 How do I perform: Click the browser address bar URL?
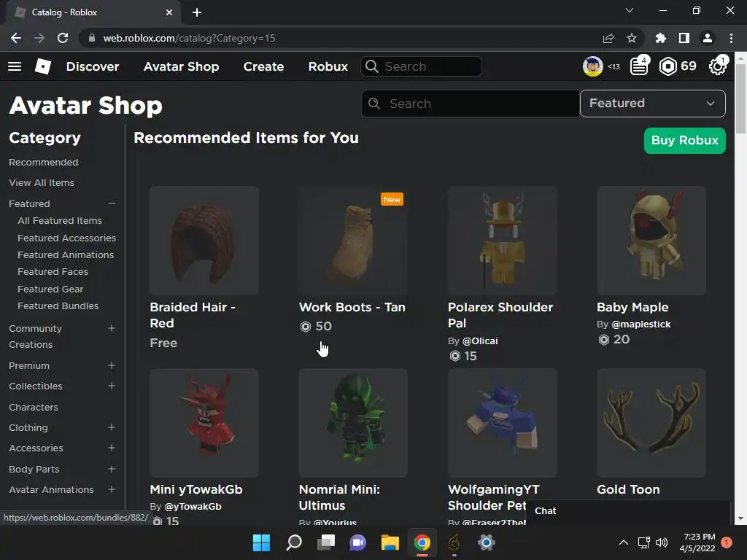189,38
